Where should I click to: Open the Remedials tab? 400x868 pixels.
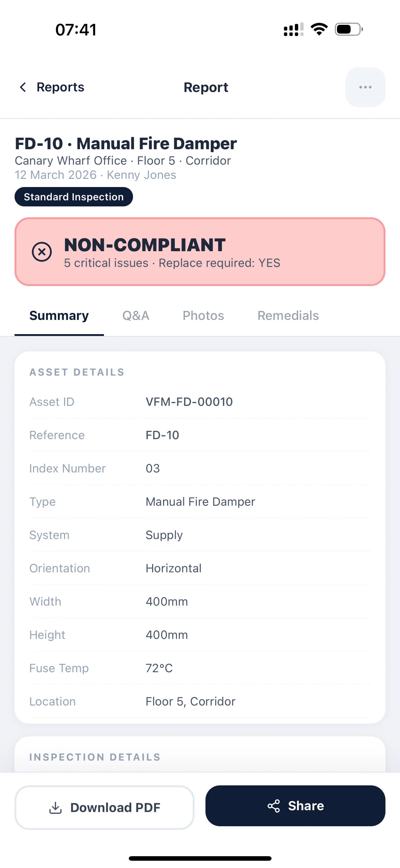288,315
